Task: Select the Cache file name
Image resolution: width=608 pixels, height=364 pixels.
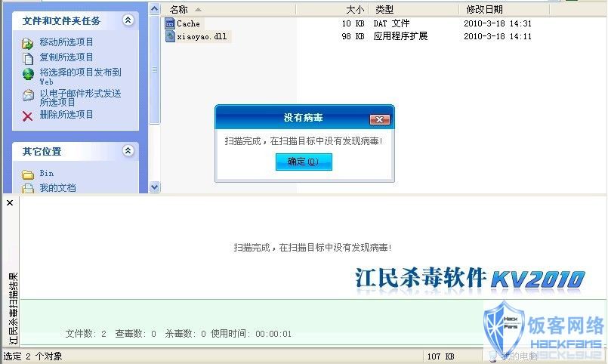Action: point(189,23)
